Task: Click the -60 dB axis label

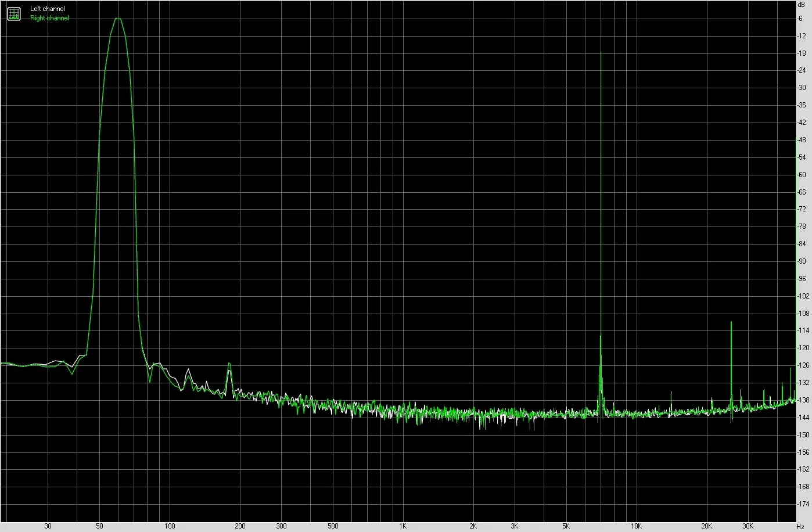Action: tap(802, 175)
